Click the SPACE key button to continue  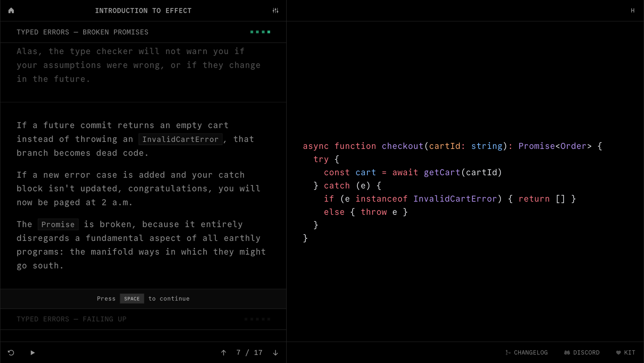coord(132,299)
